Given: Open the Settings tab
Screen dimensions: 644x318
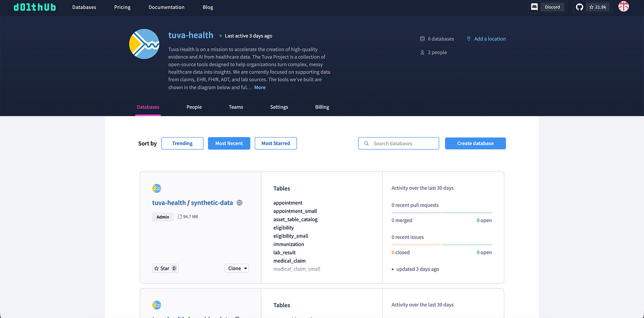Looking at the screenshot, I should [279, 107].
